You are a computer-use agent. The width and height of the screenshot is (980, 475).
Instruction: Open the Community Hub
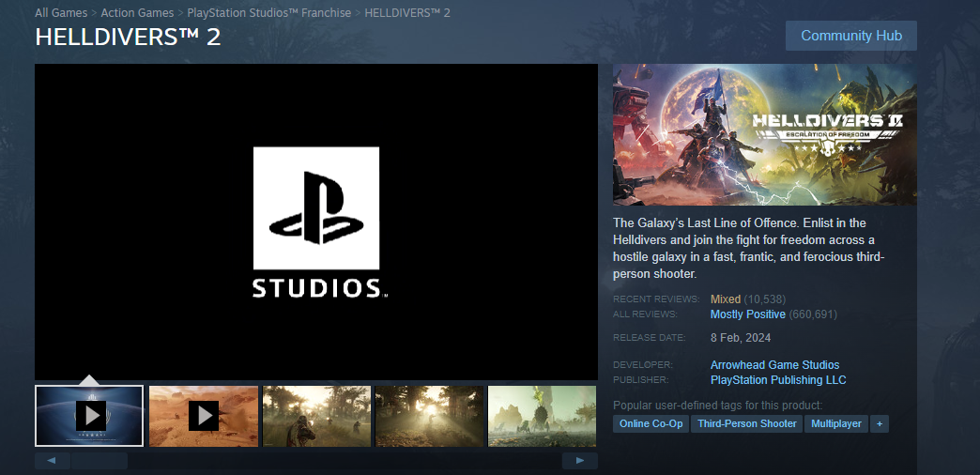[850, 36]
